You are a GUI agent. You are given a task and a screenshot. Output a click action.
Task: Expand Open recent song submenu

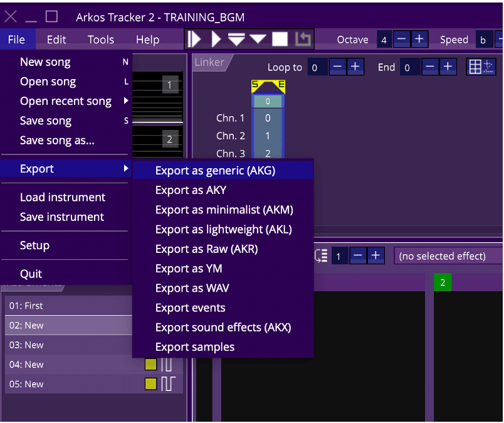[66, 101]
